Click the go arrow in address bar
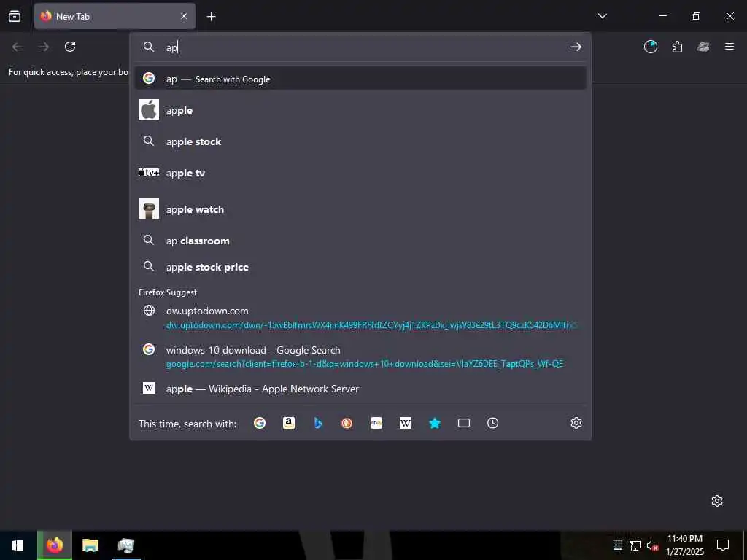This screenshot has height=560, width=747. click(x=576, y=47)
